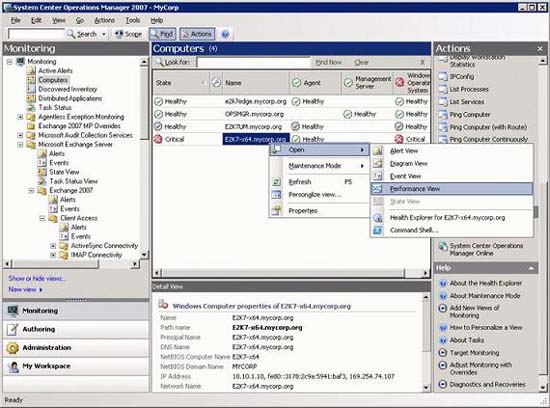
Task: Open the Edit menu
Action: pyautogui.click(x=36, y=20)
